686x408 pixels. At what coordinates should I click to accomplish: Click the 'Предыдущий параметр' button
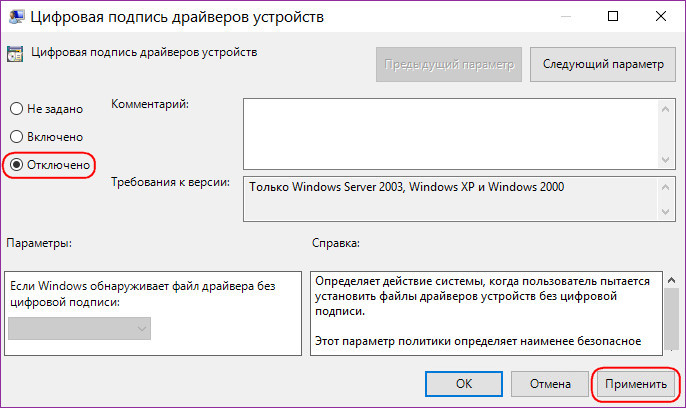(x=449, y=64)
